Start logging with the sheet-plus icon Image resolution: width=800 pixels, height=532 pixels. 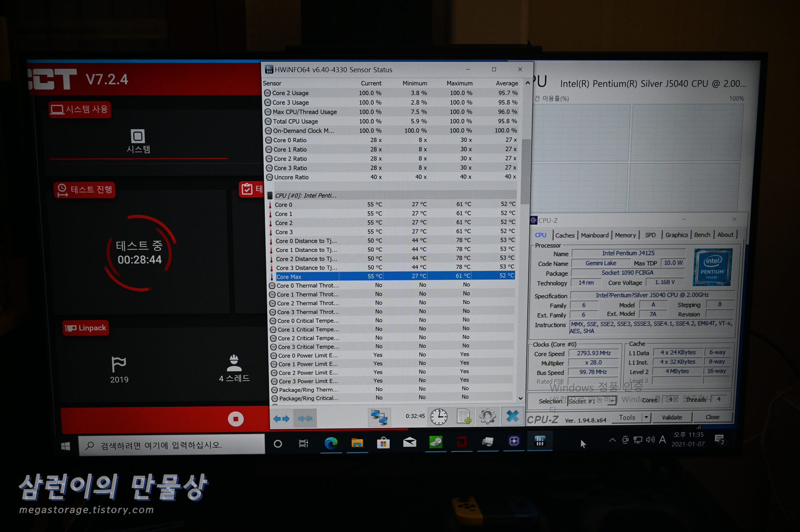click(x=464, y=417)
